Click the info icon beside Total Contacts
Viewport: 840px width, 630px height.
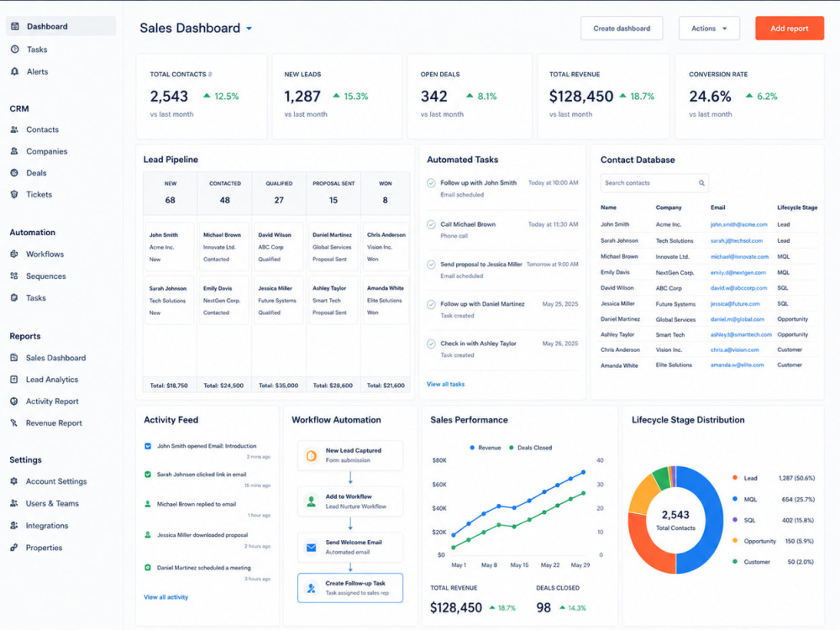(210, 75)
